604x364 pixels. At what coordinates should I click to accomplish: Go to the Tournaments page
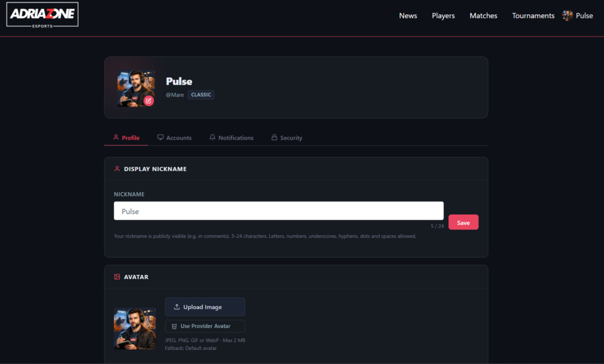(x=533, y=16)
